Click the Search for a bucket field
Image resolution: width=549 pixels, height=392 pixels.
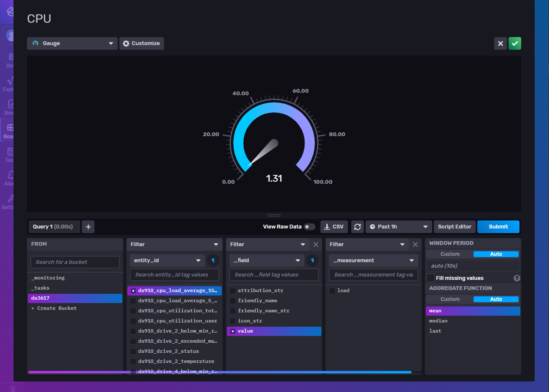pyautogui.click(x=75, y=262)
